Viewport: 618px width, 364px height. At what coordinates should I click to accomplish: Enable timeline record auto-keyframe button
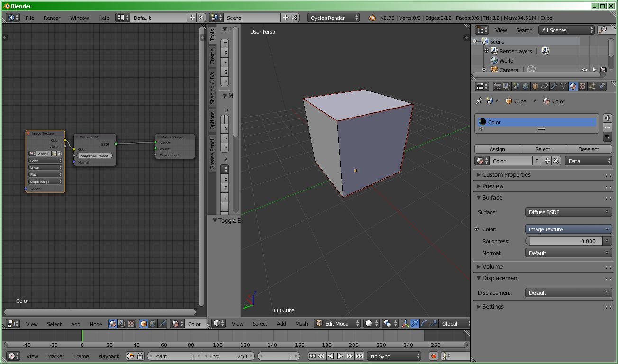433,356
